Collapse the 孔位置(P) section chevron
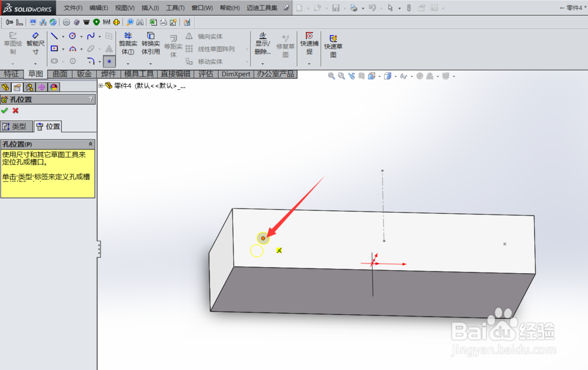Image resolution: width=588 pixels, height=370 pixels. click(91, 144)
